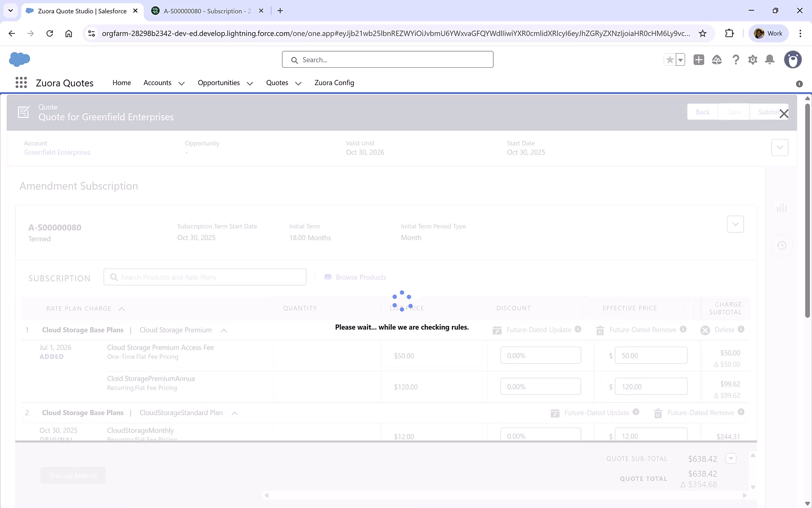
Task: Click the Back button in the quote header
Action: (x=702, y=112)
